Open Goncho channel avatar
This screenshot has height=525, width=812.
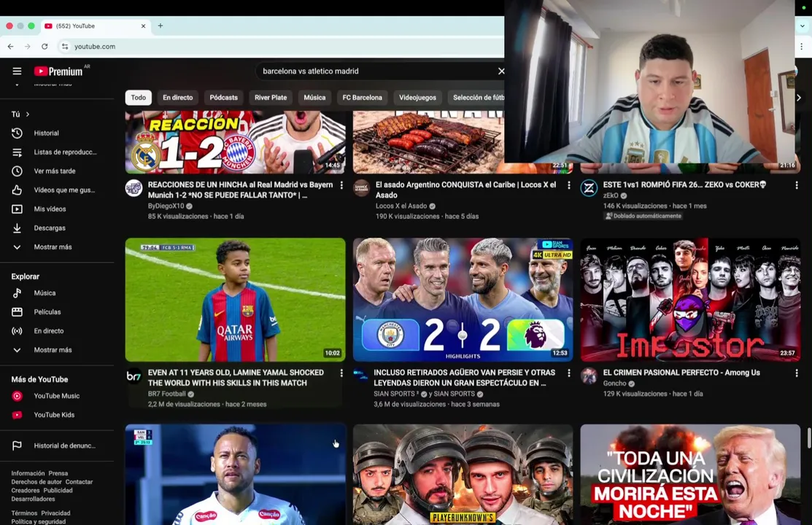pyautogui.click(x=589, y=376)
